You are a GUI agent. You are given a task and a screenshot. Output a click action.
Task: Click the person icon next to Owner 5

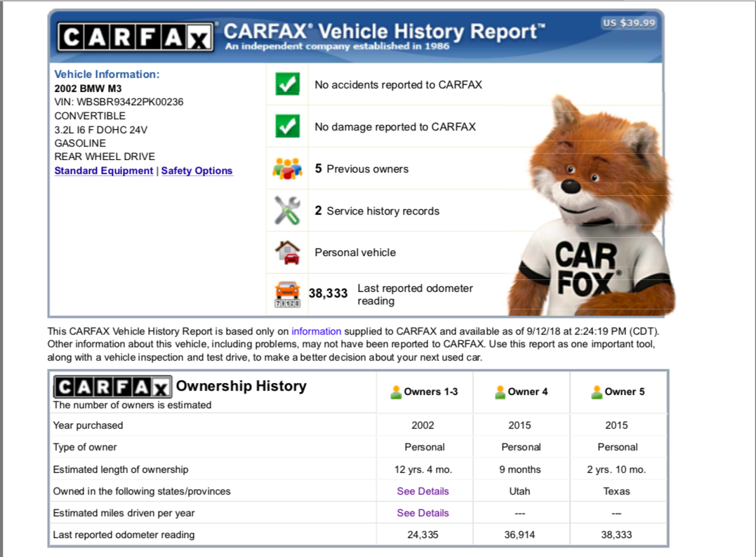(597, 392)
